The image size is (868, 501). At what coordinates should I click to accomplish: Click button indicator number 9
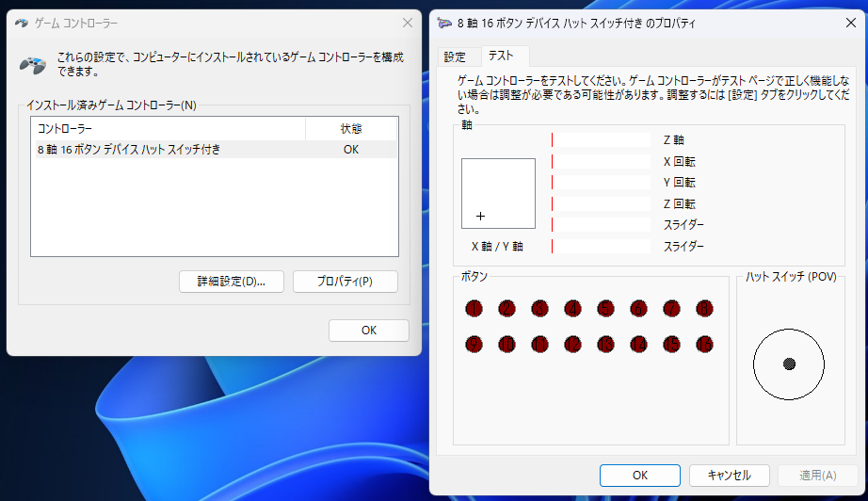474,344
